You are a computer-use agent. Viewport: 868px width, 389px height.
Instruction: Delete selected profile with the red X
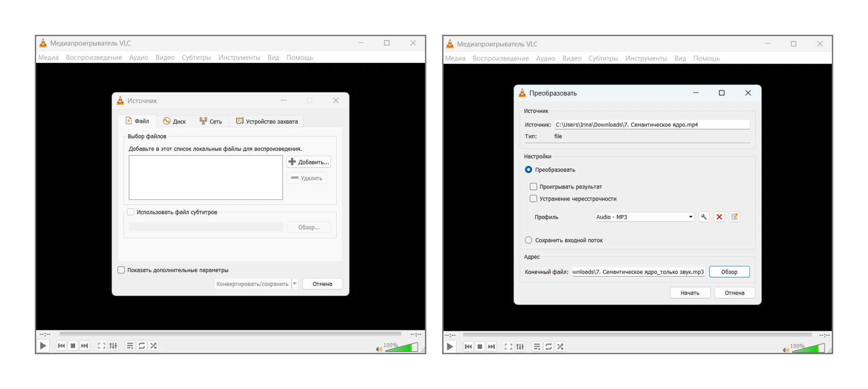tap(719, 217)
